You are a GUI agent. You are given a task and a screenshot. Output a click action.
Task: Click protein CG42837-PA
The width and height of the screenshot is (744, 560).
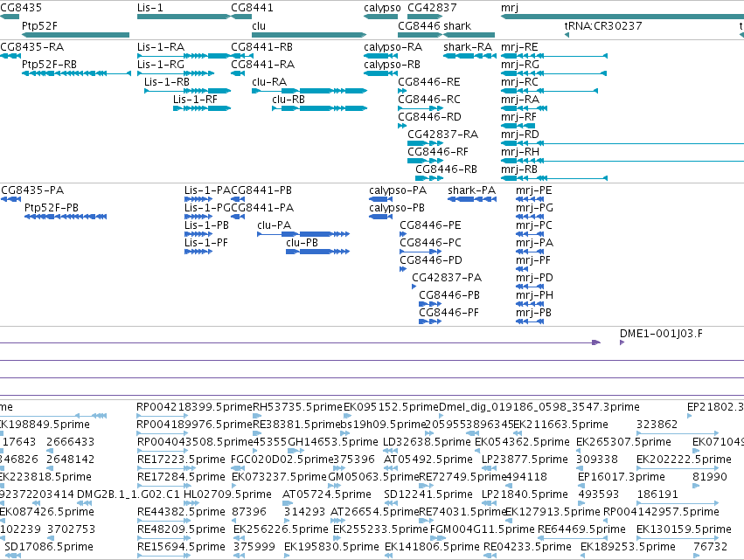[447, 278]
